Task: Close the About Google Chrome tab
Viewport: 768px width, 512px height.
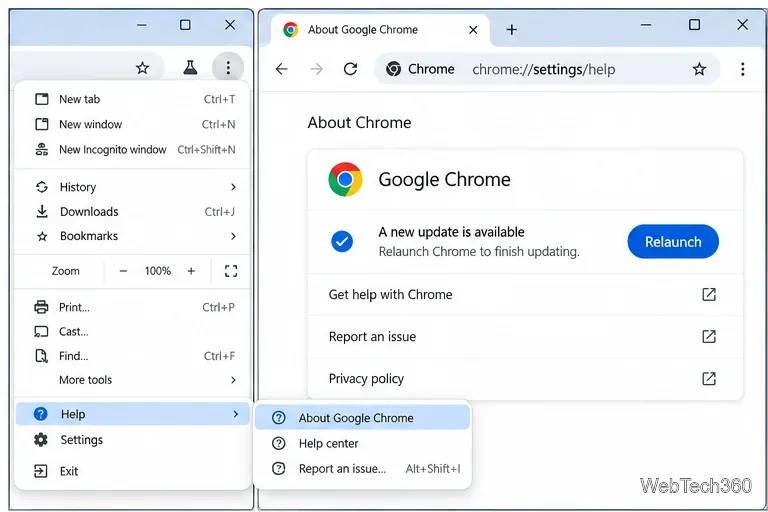Action: pos(473,30)
